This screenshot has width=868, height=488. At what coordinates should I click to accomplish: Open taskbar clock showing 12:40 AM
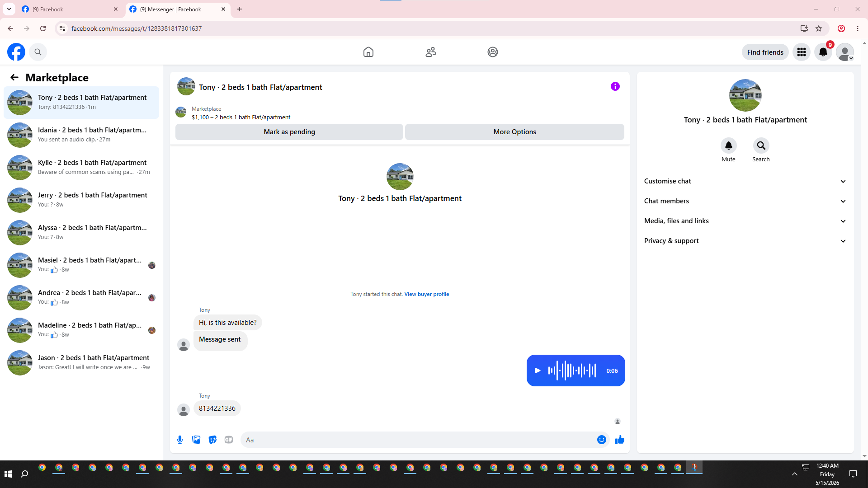(827, 474)
